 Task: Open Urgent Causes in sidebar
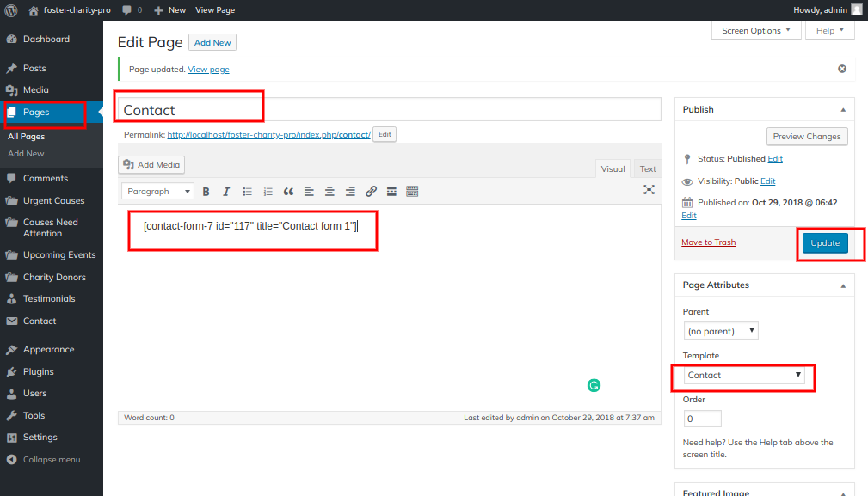click(x=53, y=200)
